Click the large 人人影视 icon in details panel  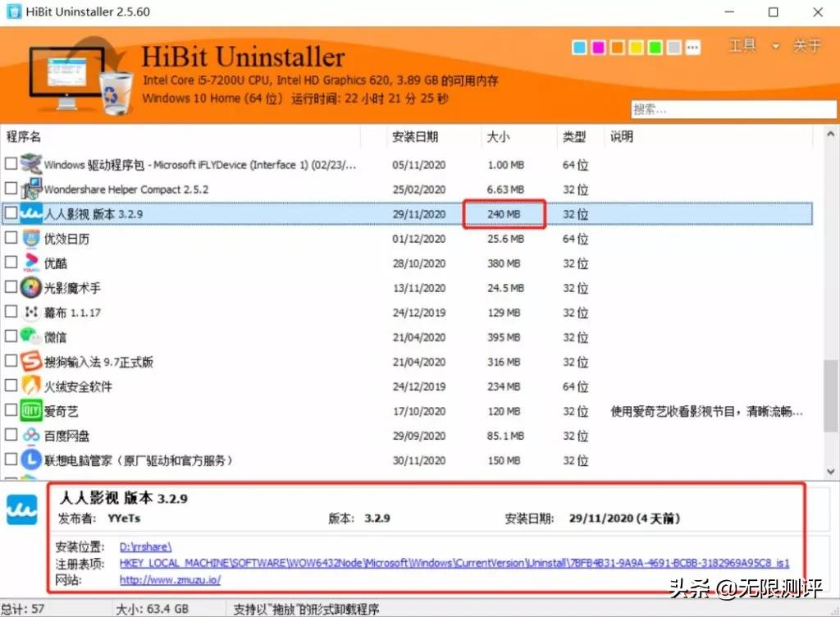(22, 510)
